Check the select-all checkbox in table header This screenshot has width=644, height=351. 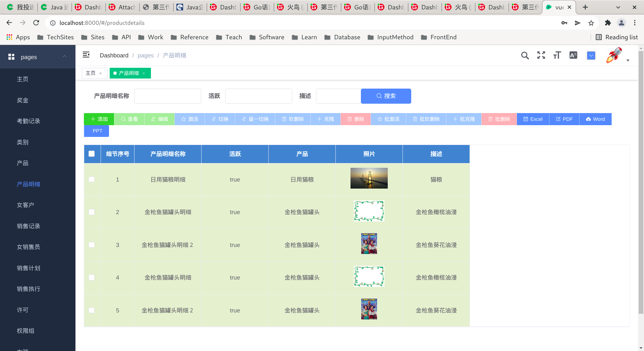(92, 154)
